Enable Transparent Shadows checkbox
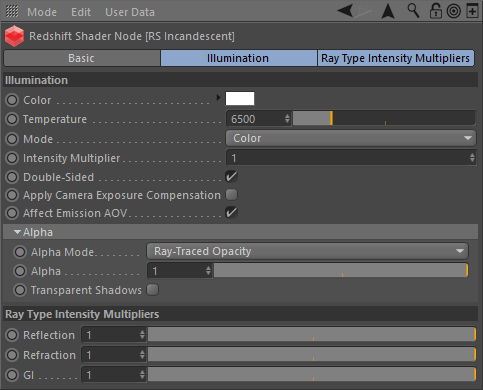 [152, 290]
